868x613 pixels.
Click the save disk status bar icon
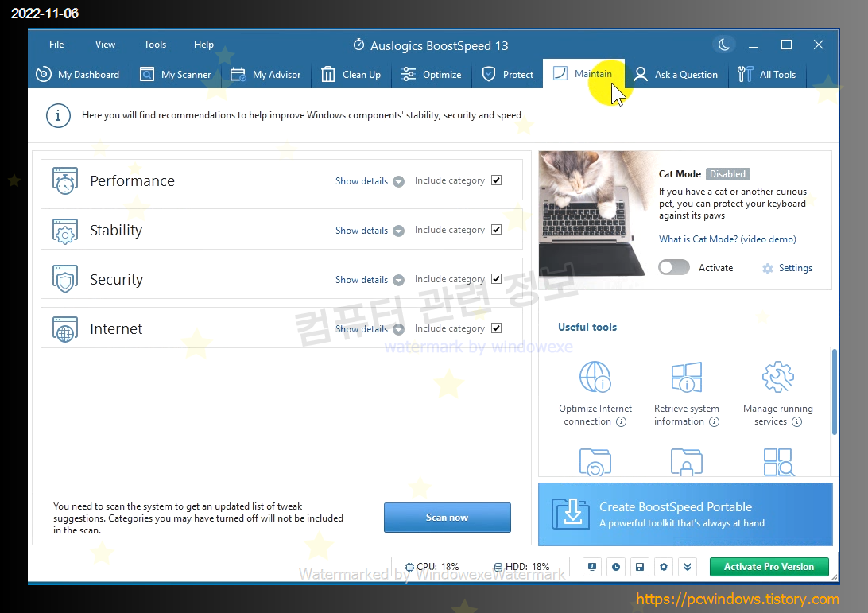coord(640,566)
